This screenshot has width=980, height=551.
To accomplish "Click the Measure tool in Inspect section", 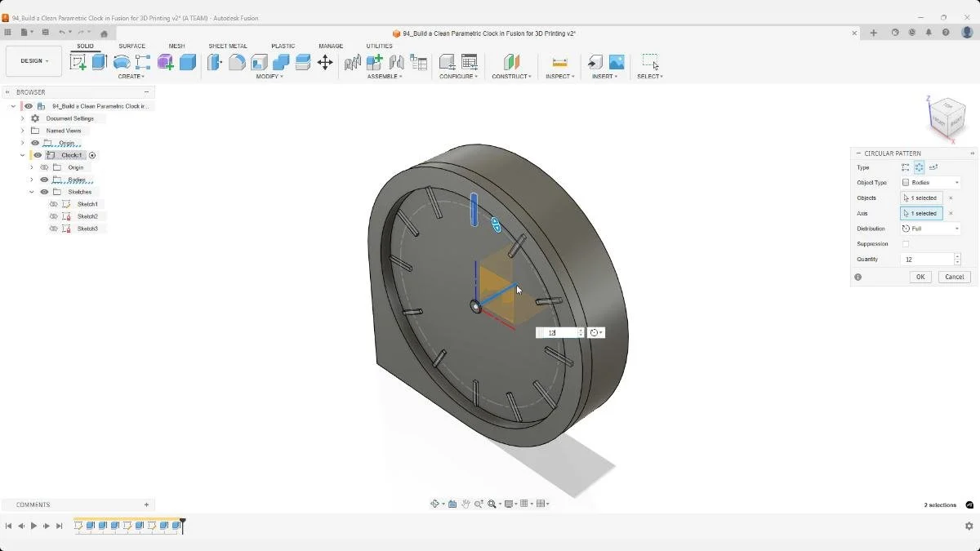I will click(559, 62).
